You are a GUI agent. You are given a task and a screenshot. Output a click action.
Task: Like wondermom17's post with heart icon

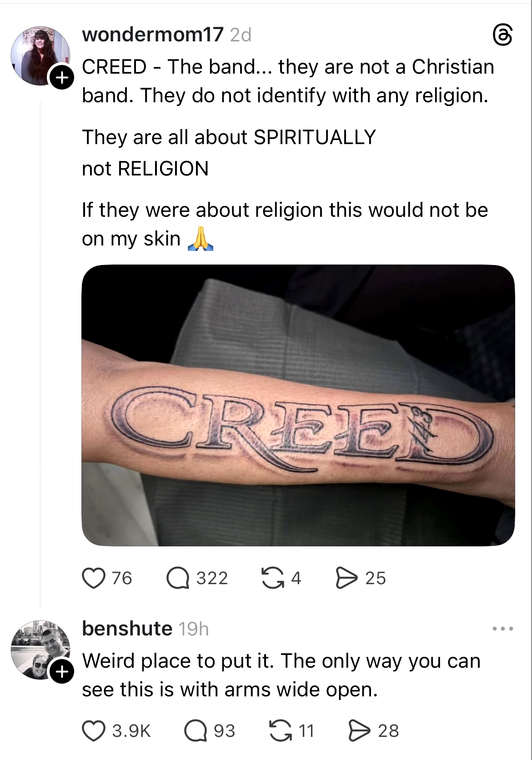(94, 578)
